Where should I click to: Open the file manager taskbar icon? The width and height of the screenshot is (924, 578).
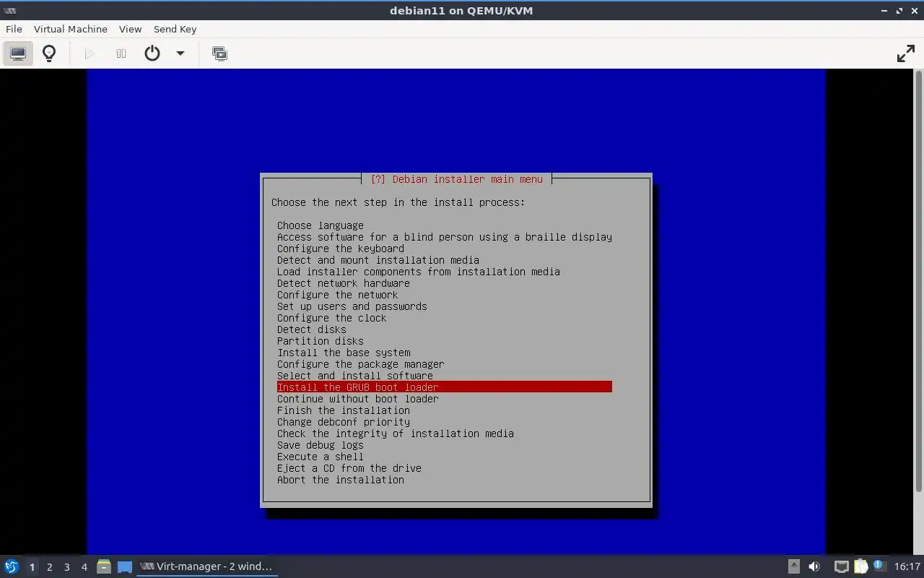pos(104,566)
